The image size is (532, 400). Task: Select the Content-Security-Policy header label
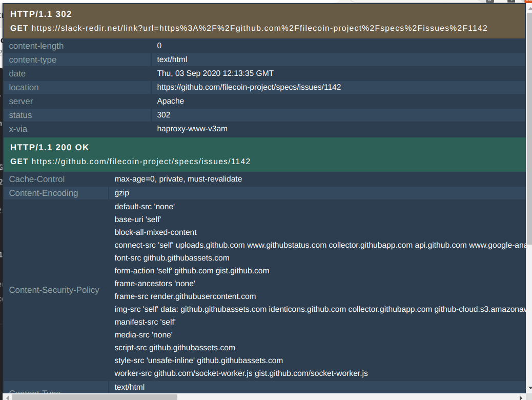click(x=54, y=290)
